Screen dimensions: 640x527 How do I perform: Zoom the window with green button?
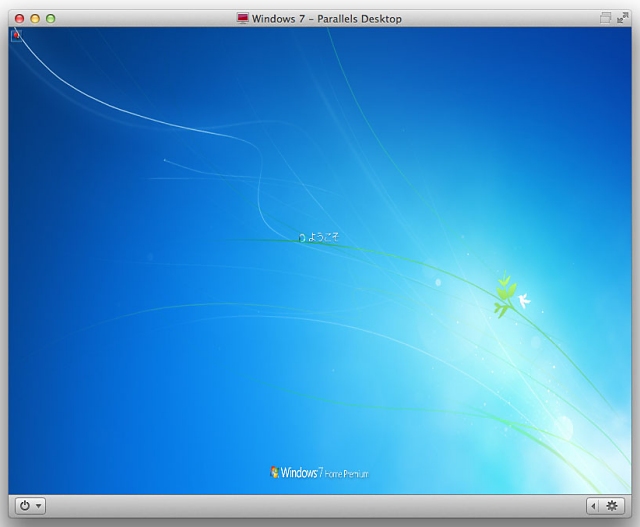pos(51,18)
